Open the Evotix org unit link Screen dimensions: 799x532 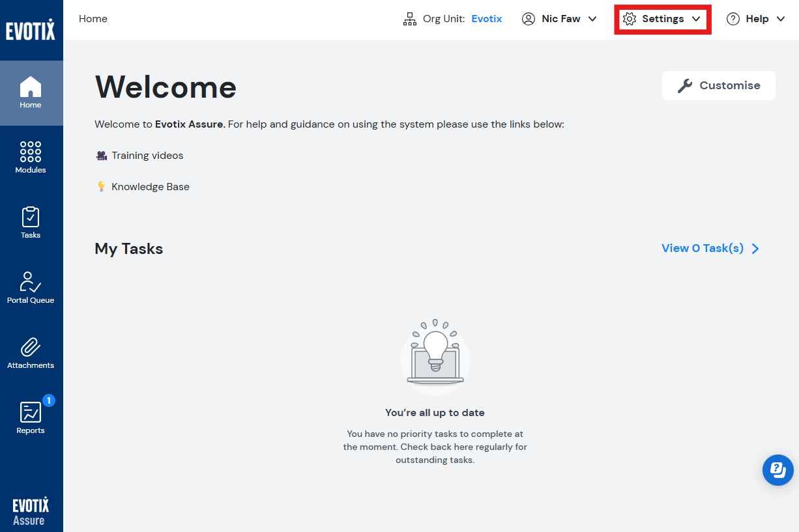487,19
